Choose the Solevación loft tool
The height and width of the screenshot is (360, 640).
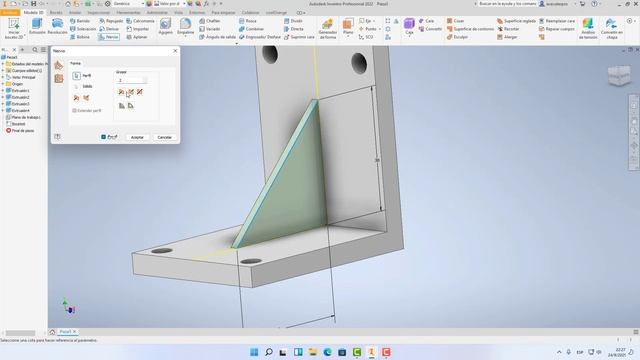pyautogui.click(x=83, y=29)
